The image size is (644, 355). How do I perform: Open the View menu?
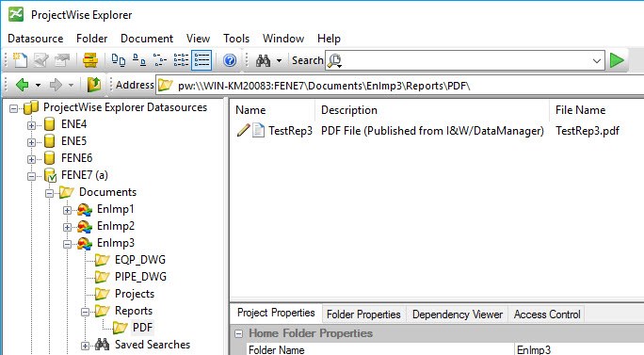pos(198,39)
